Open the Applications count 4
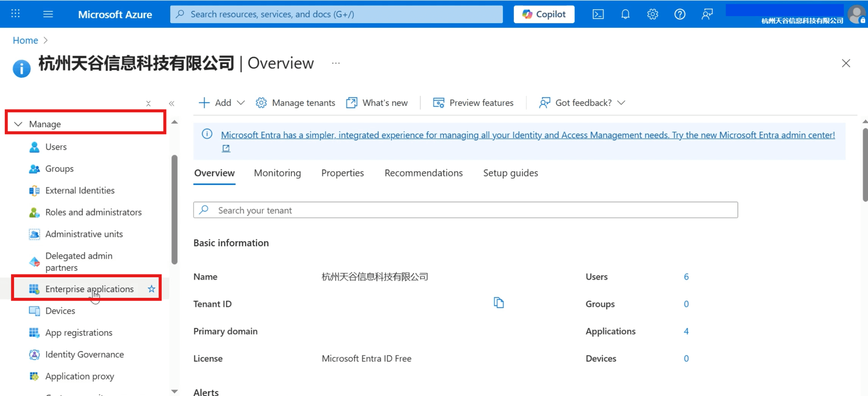Screen dimensions: 868x396 point(686,331)
